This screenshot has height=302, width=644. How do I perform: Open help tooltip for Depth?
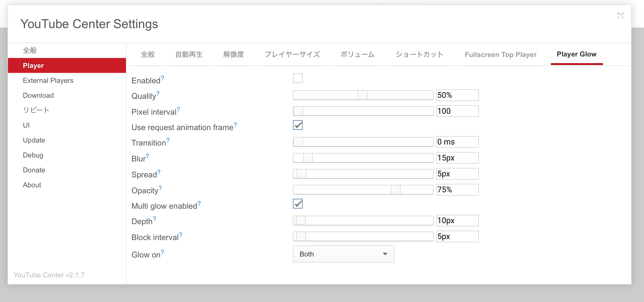pos(155,219)
